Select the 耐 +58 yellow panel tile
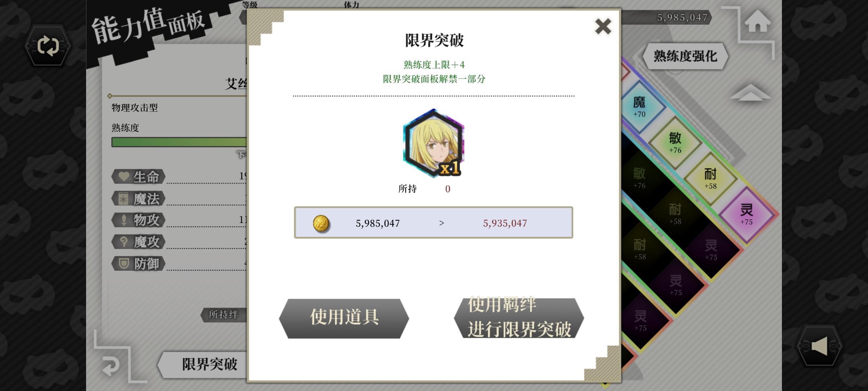Image resolution: width=868 pixels, height=391 pixels. (710, 178)
